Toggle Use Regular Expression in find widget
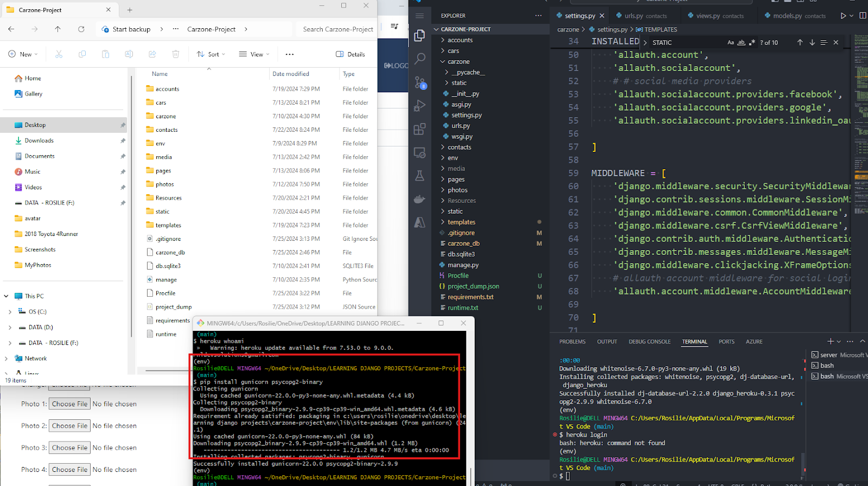 [x=752, y=42]
